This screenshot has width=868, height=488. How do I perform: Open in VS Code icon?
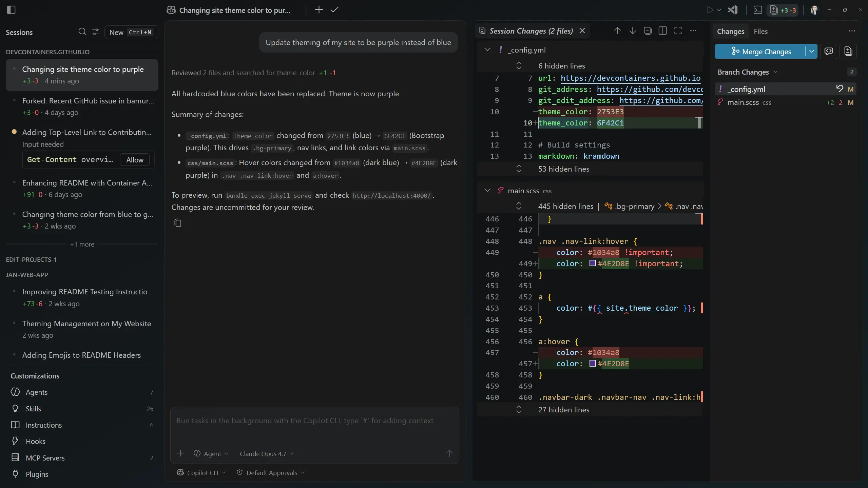point(733,10)
